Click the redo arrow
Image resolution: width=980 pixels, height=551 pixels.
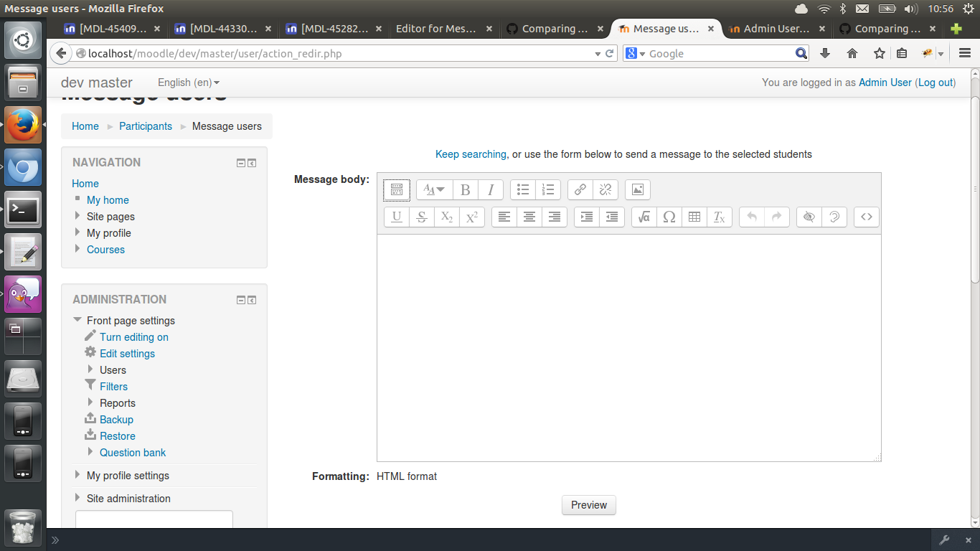(x=777, y=217)
